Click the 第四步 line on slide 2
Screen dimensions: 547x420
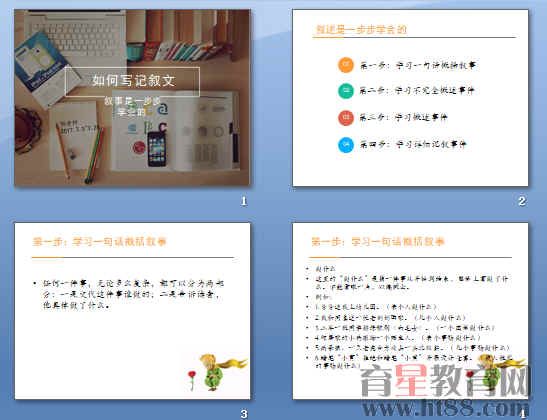[413, 144]
